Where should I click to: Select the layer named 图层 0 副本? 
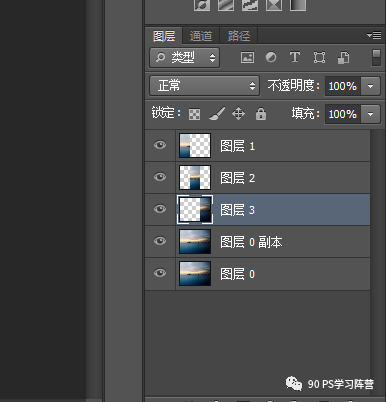(x=251, y=242)
